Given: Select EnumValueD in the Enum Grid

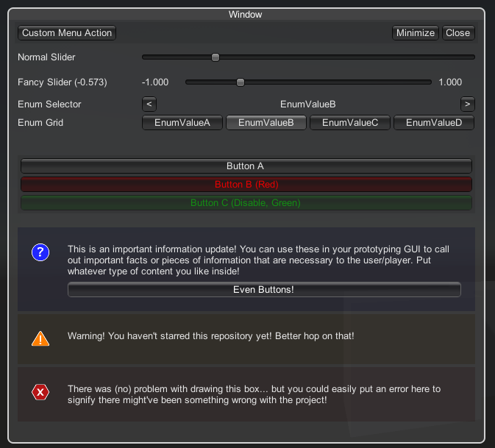Looking at the screenshot, I should [x=434, y=123].
